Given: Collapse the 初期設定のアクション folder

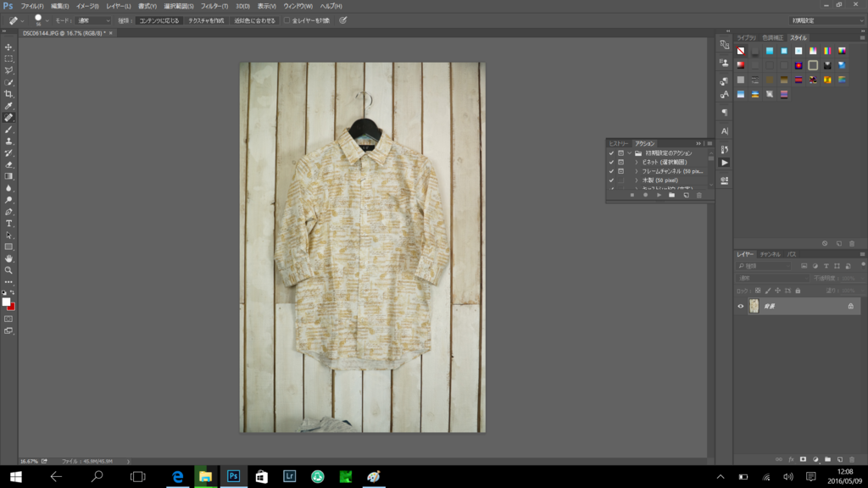Looking at the screenshot, I should tap(629, 153).
